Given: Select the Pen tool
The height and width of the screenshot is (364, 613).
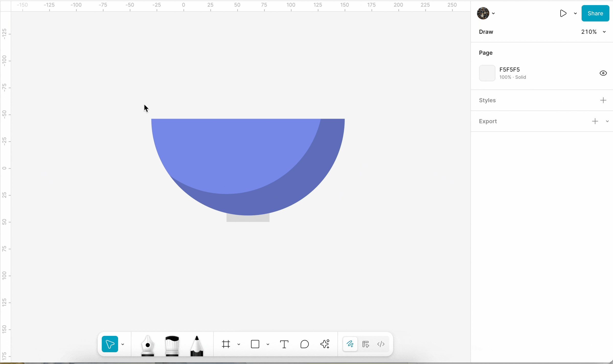Looking at the screenshot, I should point(148,345).
